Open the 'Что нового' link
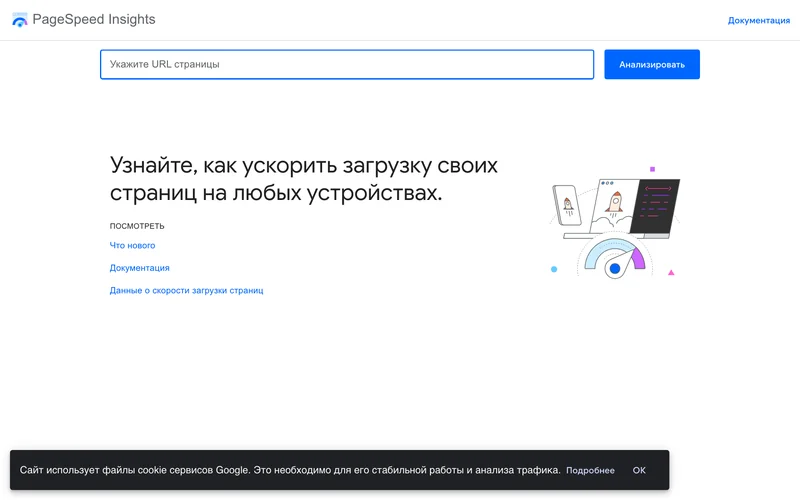The image size is (800, 500). (132, 245)
